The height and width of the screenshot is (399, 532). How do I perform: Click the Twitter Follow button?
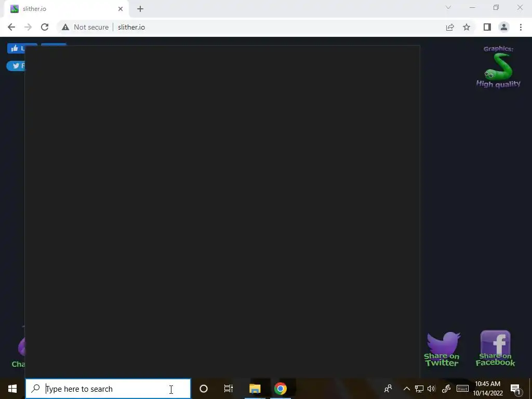click(16, 66)
